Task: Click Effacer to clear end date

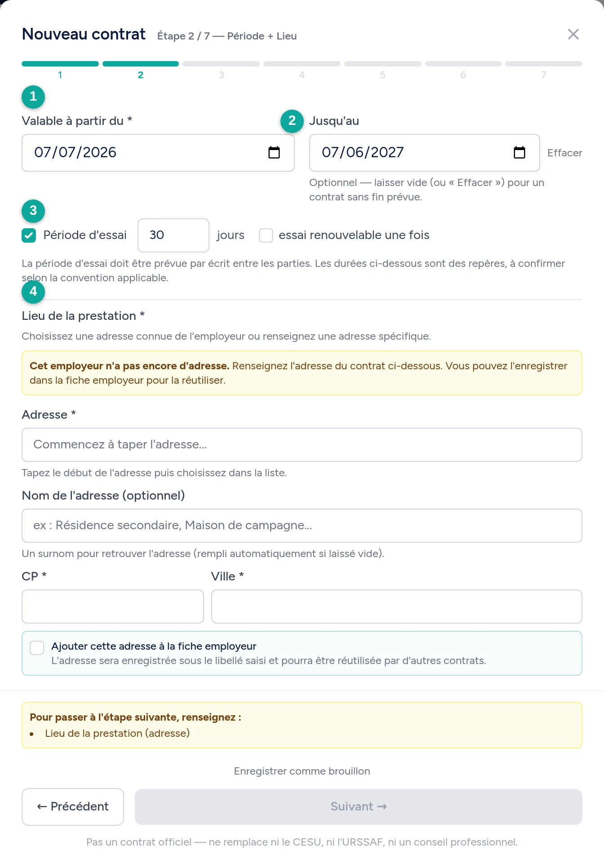Action: tap(564, 153)
